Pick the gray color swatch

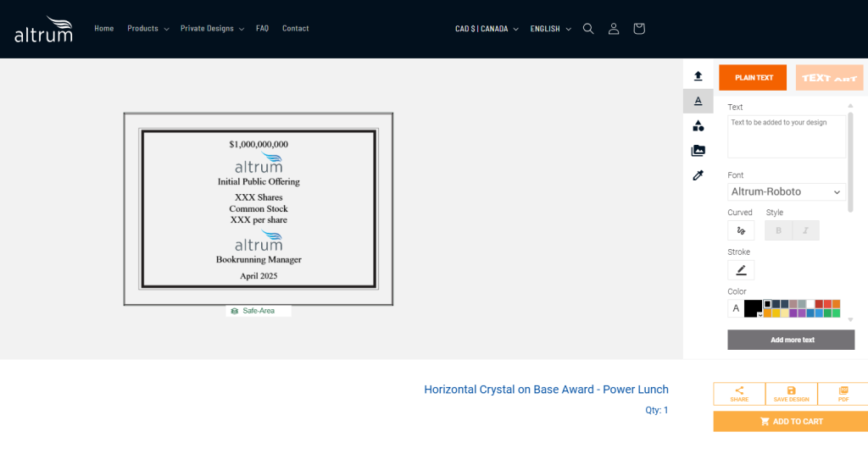pos(802,304)
